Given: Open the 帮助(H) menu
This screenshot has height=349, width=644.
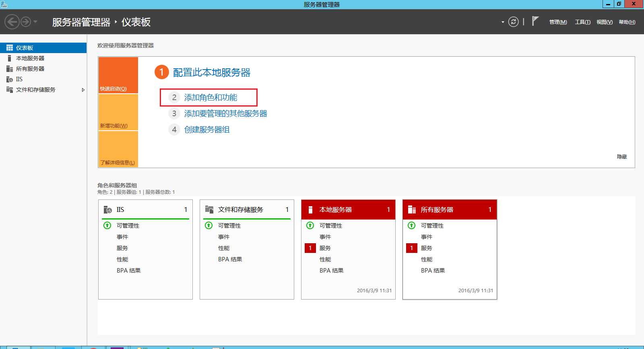Looking at the screenshot, I should pos(627,22).
